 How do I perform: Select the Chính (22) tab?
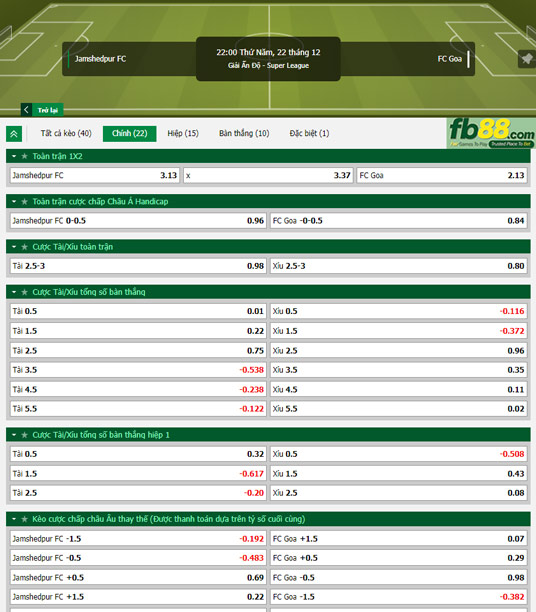pos(130,133)
